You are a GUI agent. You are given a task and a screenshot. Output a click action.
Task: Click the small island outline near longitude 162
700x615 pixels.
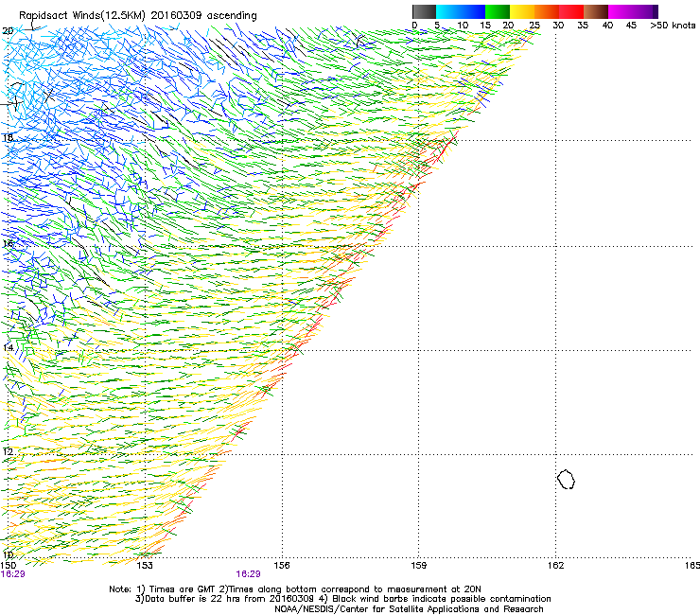click(566, 479)
